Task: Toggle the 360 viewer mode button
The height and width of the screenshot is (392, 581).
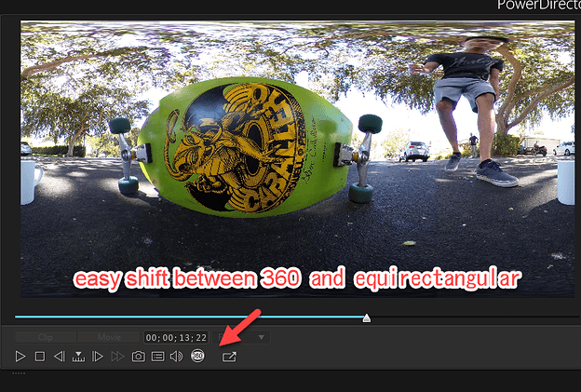Action: click(x=198, y=356)
